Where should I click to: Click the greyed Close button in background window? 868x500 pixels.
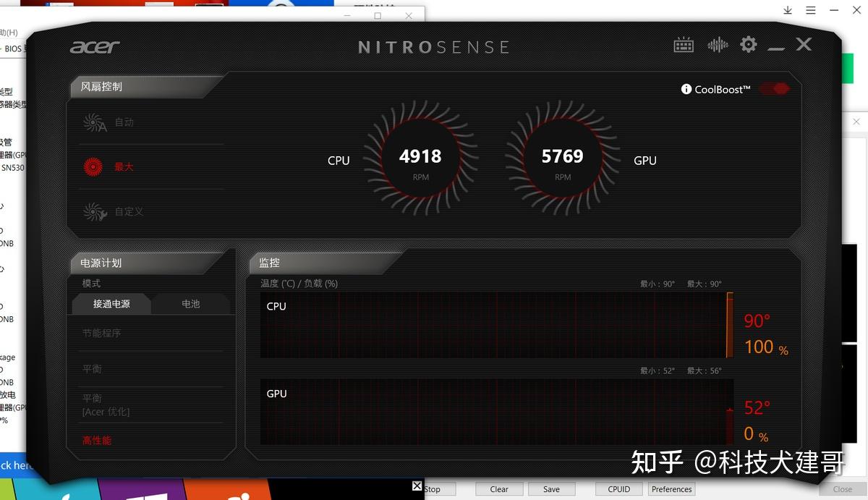pyautogui.click(x=843, y=489)
